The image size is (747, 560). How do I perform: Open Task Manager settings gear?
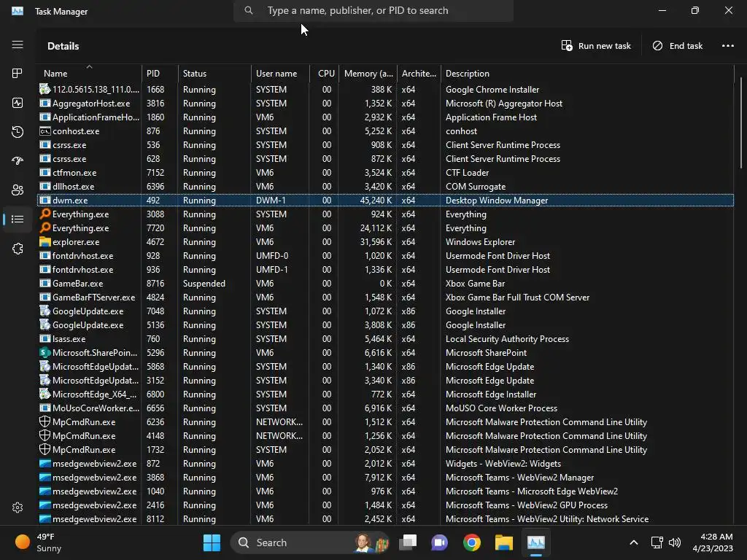pos(18,507)
